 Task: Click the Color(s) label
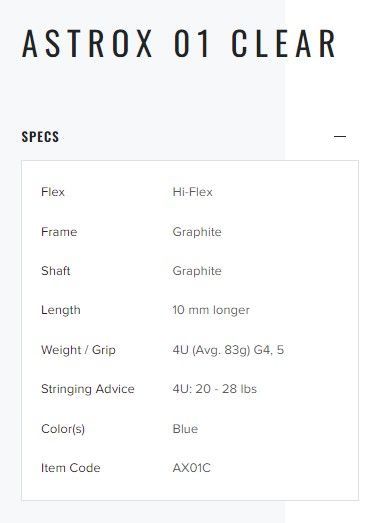pyautogui.click(x=63, y=429)
